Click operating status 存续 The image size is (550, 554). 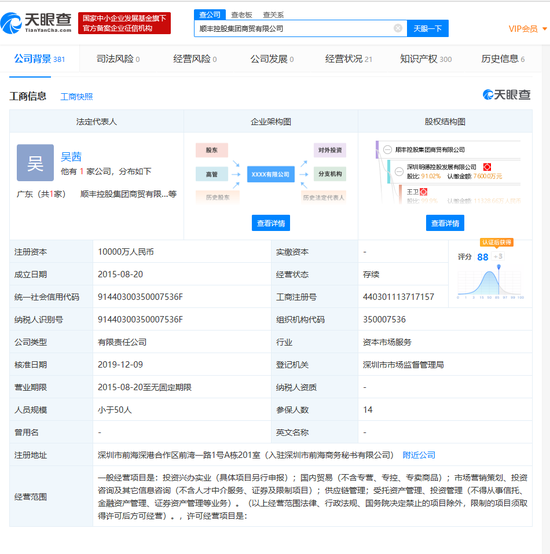[x=371, y=275]
